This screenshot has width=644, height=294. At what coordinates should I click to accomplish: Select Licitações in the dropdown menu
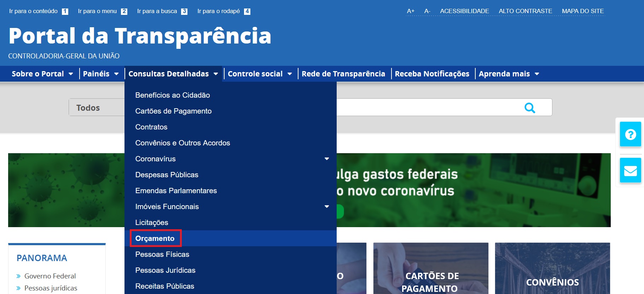[x=231, y=223]
